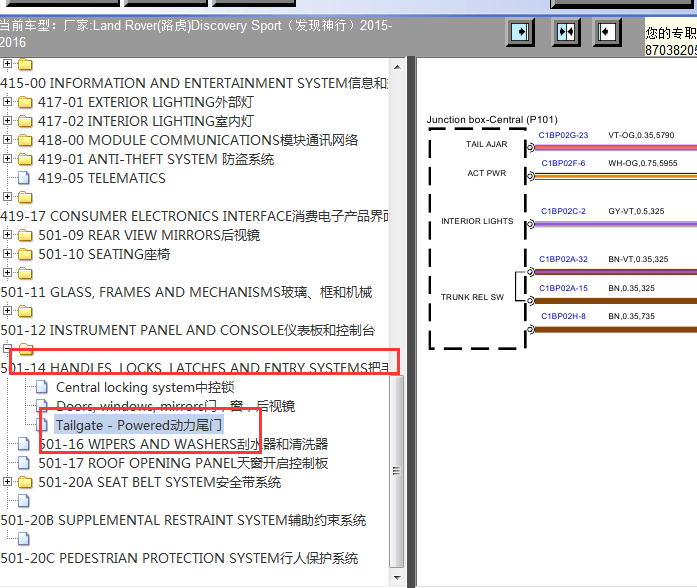
Task: Expand the 415-00 INFORMATION AND ENTERTAINMENT node
Action: (7, 64)
